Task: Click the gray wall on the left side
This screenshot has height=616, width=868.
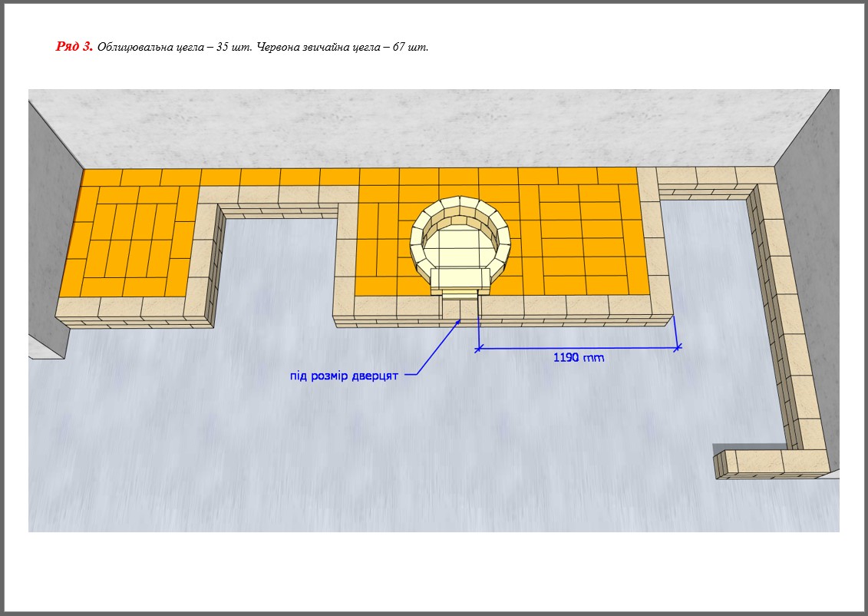Action: pos(52,230)
